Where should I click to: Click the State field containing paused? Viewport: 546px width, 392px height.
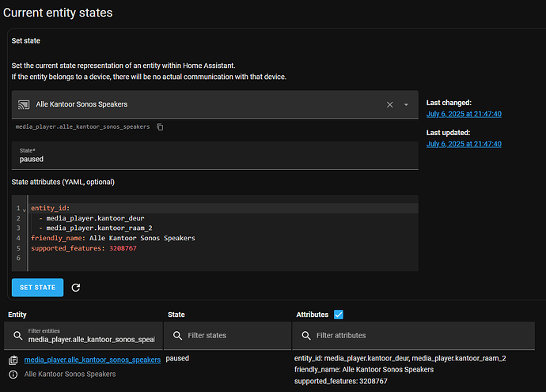pyautogui.click(x=215, y=156)
